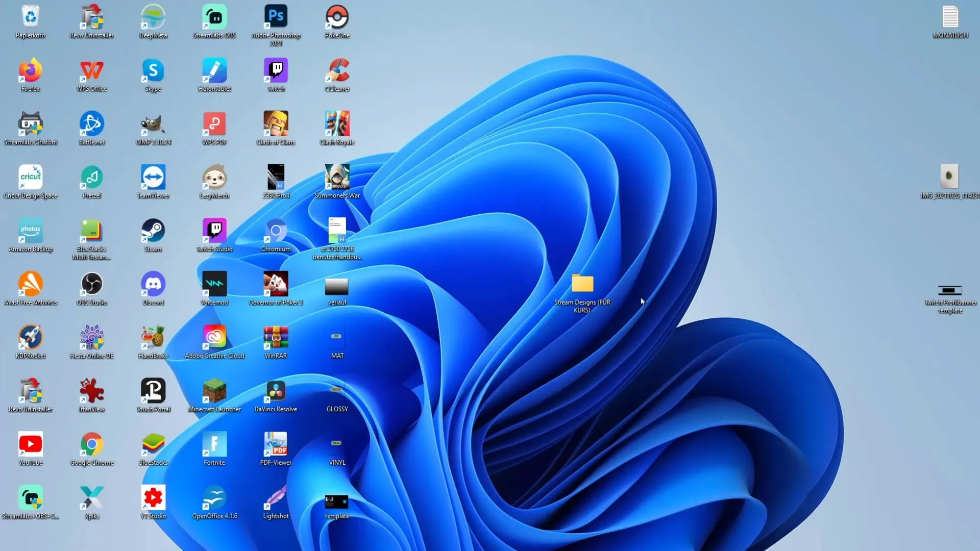Open the Clash of Clans shortcut
Image resolution: width=980 pixels, height=551 pixels.
pyautogui.click(x=276, y=124)
